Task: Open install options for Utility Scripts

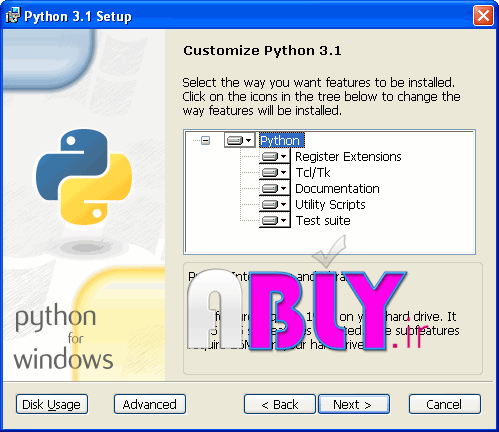Action: tap(275, 204)
